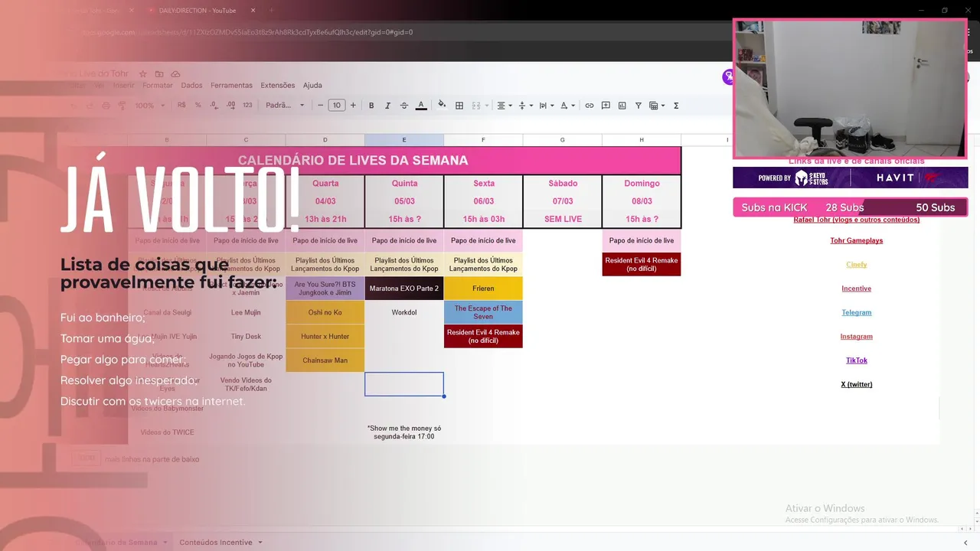Select the Maratona EXO Parte 2 cell
The image size is (980, 551).
(x=404, y=289)
